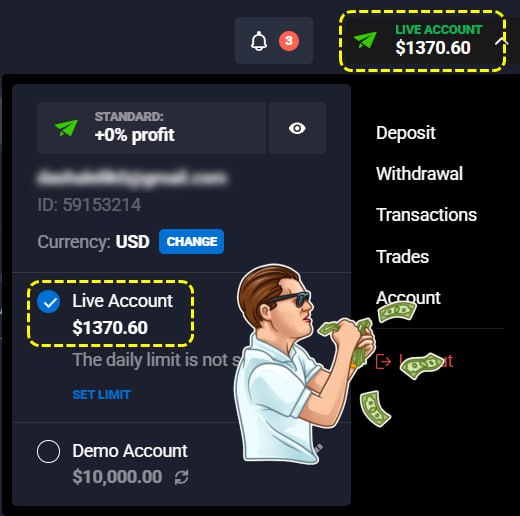Click the logout arrow icon
The width and height of the screenshot is (520, 516).
[x=383, y=361]
